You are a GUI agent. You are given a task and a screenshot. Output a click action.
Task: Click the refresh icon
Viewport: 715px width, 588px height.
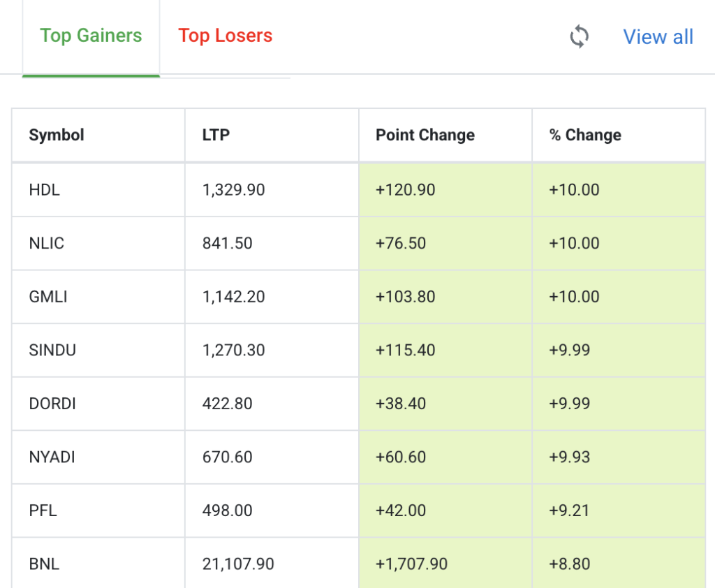point(579,36)
